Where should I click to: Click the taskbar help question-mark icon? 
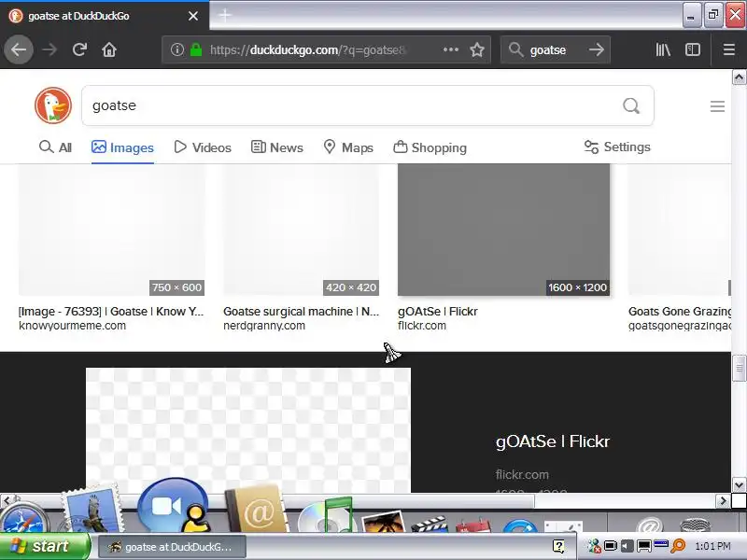(x=558, y=546)
